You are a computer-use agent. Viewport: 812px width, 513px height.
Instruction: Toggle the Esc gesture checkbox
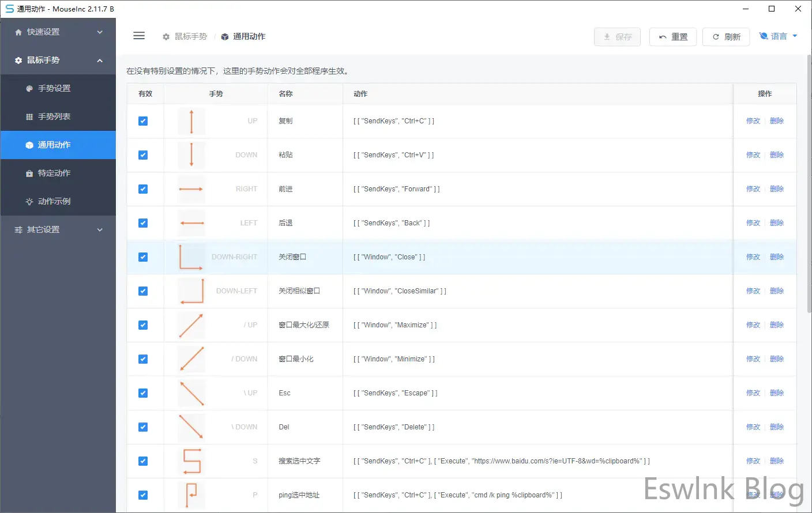click(x=143, y=393)
